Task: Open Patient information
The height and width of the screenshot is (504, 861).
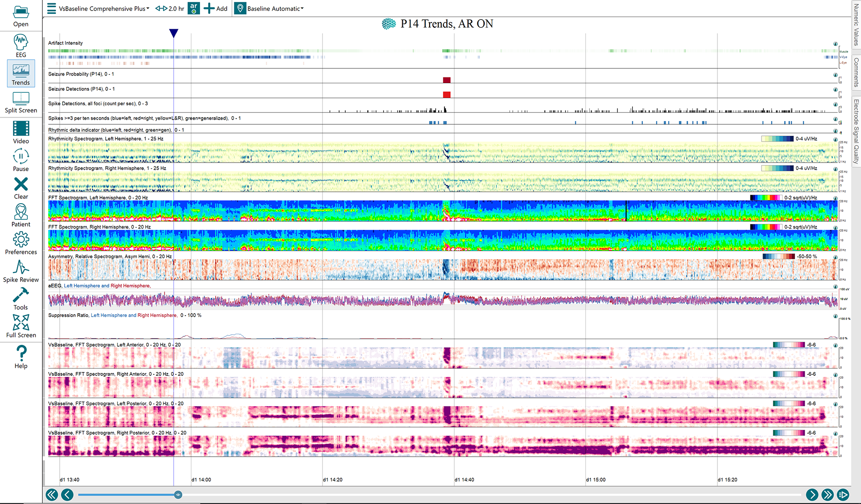Action: (x=21, y=215)
